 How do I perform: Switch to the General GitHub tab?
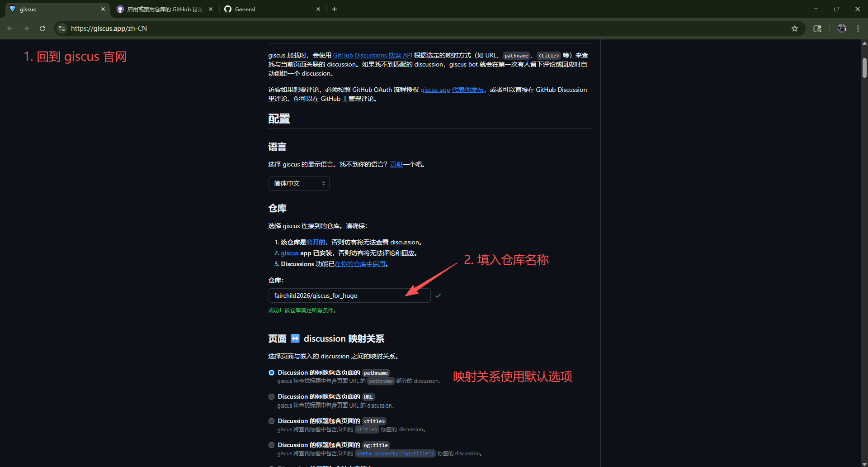click(x=271, y=9)
